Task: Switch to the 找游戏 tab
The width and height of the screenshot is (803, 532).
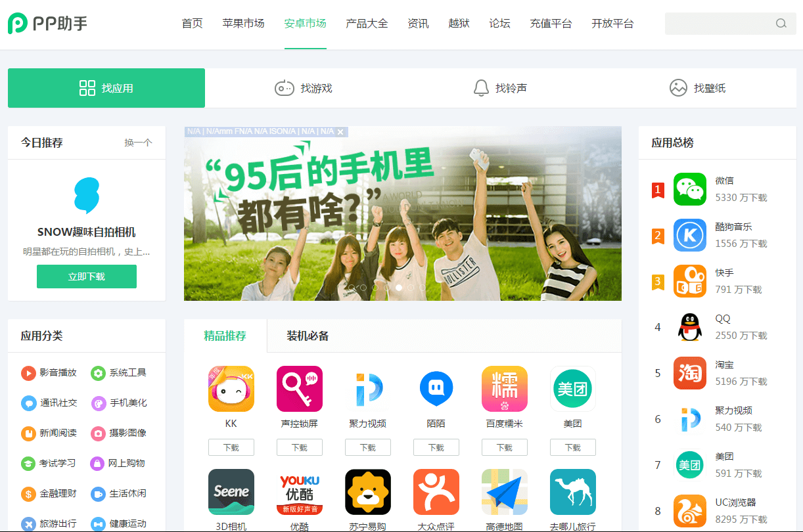Action: (x=304, y=88)
